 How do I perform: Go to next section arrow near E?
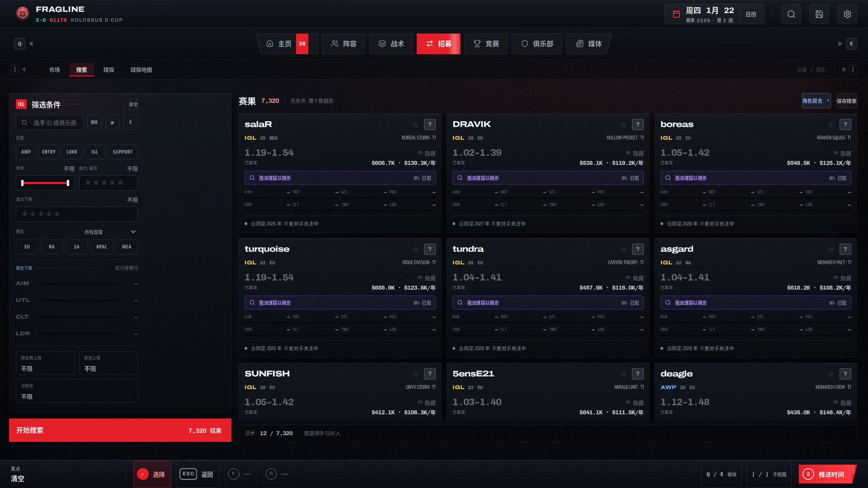click(840, 44)
